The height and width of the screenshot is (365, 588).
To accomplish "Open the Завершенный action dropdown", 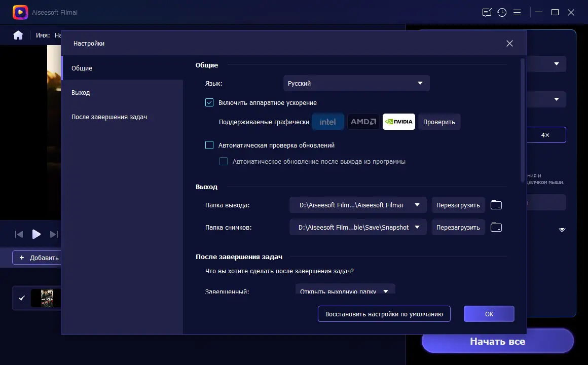I will click(x=345, y=289).
